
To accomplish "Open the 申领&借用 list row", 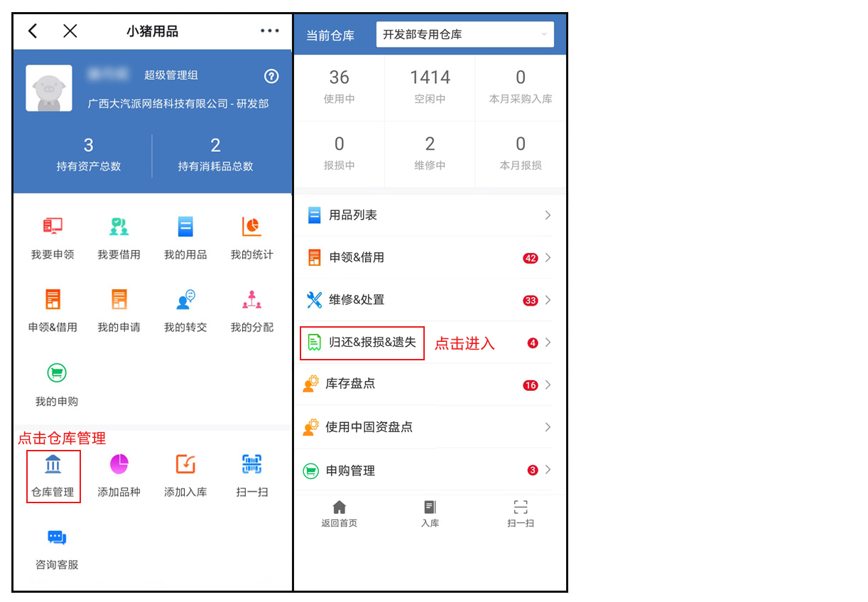I will click(x=430, y=257).
